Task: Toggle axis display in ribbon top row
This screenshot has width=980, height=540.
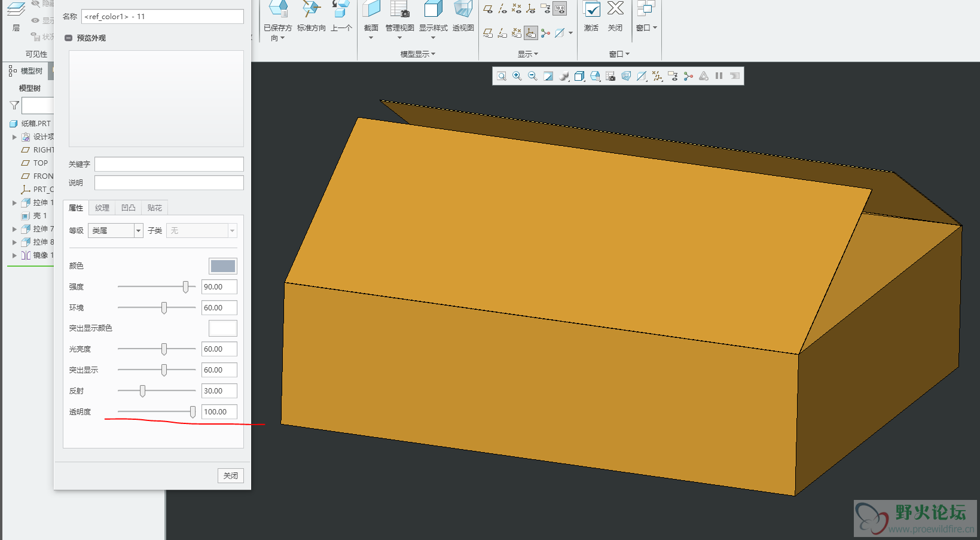Action: (x=502, y=8)
